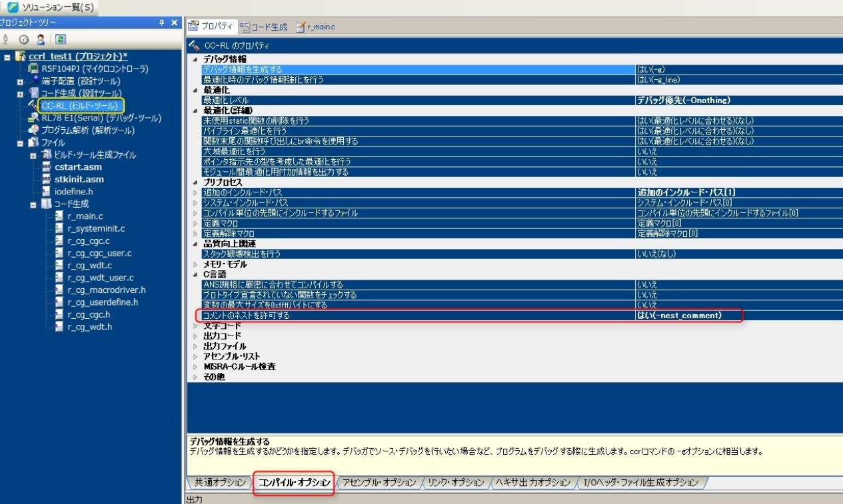The width and height of the screenshot is (843, 504).
Task: Select RL78 E1(Serial) debug tool node
Action: point(101,118)
